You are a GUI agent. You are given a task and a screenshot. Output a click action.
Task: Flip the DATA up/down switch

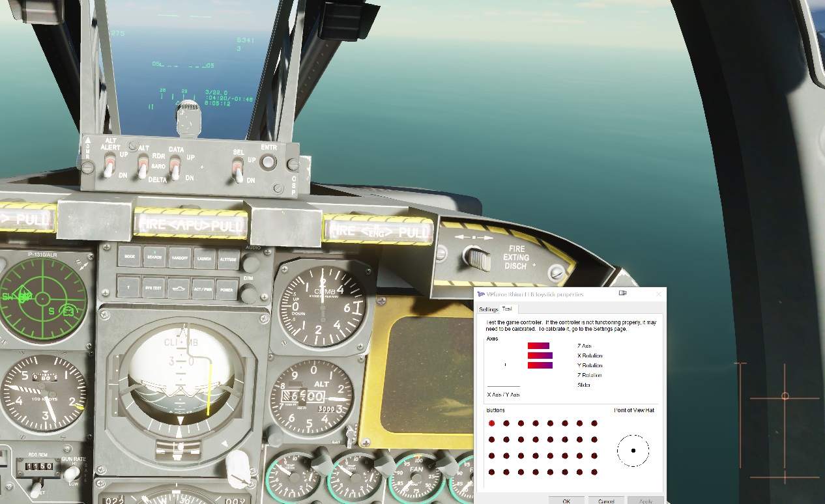[x=175, y=167]
